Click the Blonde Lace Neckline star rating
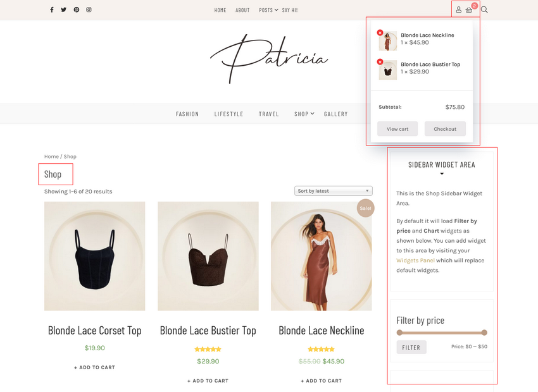This screenshot has width=538, height=392. click(x=321, y=349)
